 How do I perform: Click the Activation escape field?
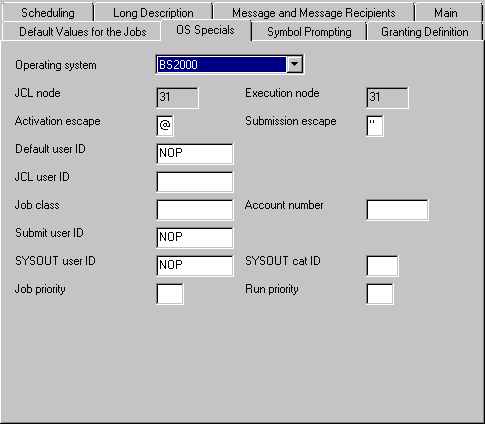(x=165, y=126)
